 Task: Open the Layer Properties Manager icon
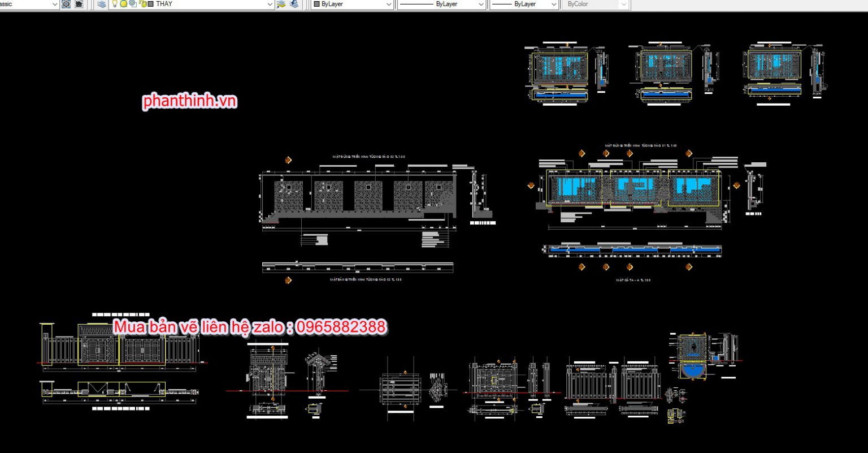(x=101, y=4)
